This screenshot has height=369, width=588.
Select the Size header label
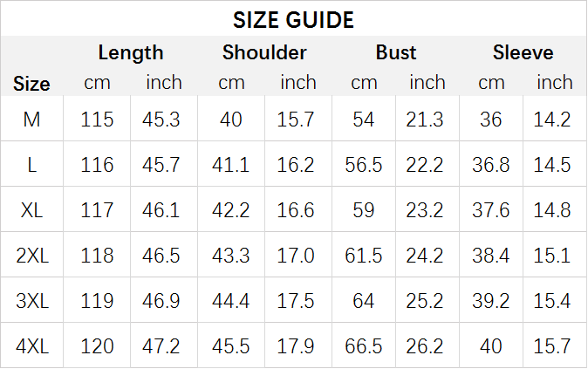31,84
